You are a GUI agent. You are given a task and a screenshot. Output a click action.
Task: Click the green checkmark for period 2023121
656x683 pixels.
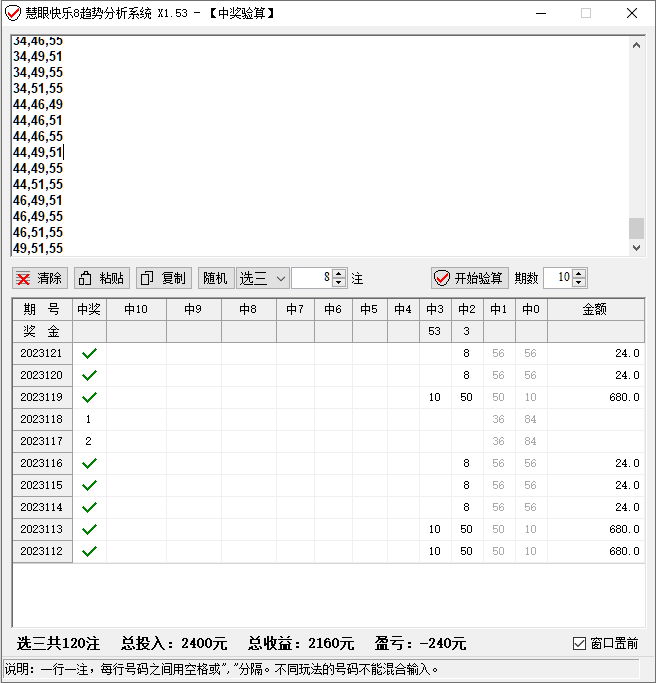tap(89, 353)
